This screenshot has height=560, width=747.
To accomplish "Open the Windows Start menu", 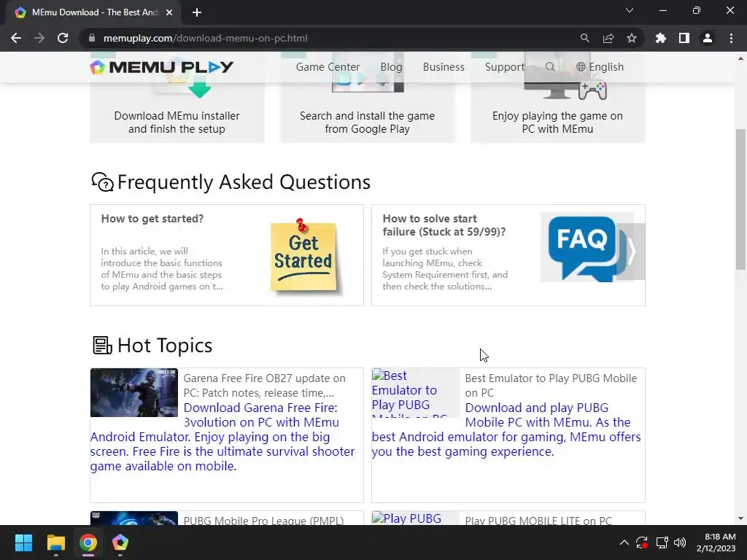I will (x=23, y=542).
